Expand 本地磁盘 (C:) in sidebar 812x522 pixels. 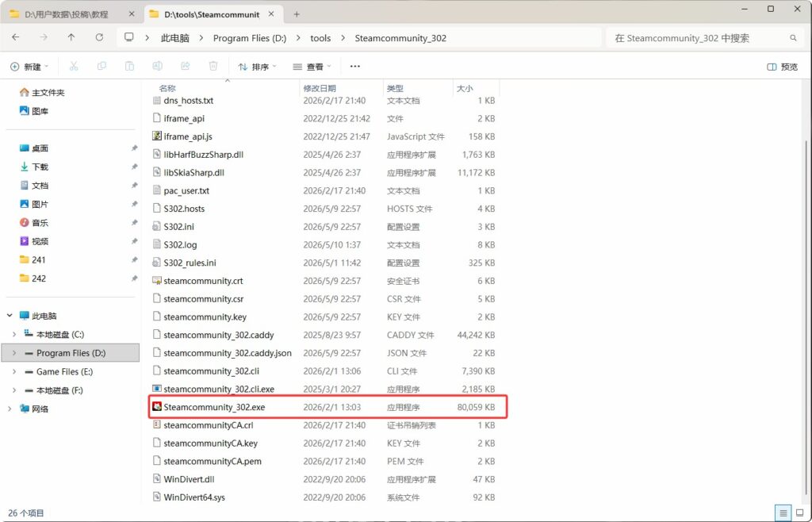click(14, 335)
